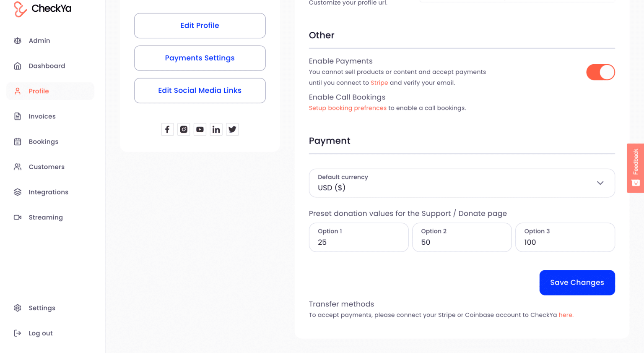This screenshot has height=353, width=644.
Task: Select the Streaming camera icon
Action: (x=18, y=217)
